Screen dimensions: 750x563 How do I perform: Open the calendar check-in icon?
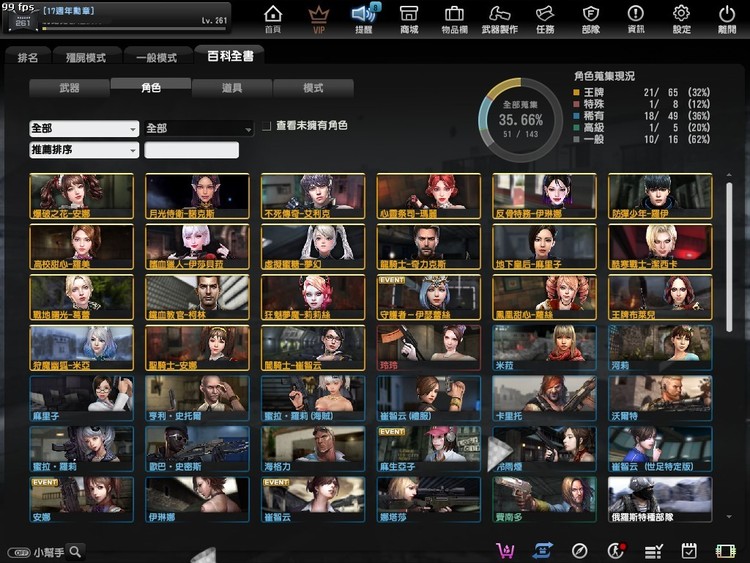(689, 551)
